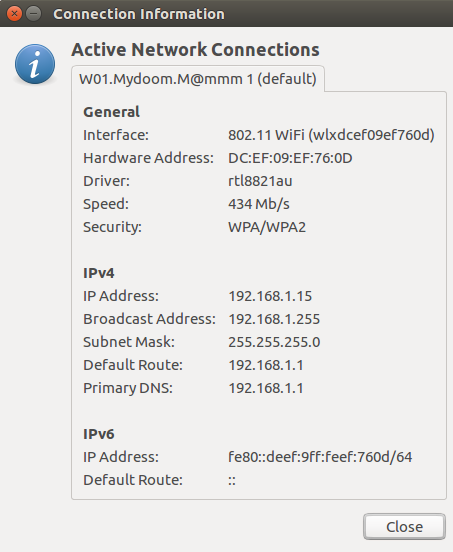The width and height of the screenshot is (453, 552).
Task: Click the IPv4 Default Route value
Action: coord(266,365)
